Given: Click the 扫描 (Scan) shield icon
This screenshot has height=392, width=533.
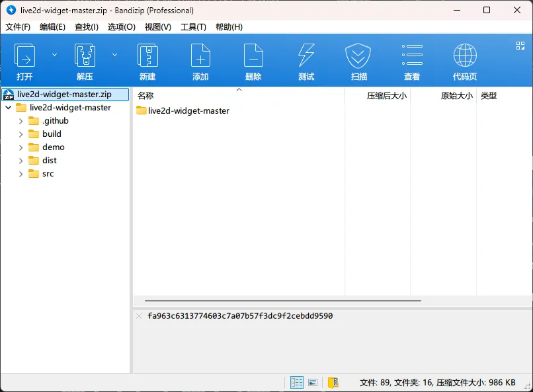Looking at the screenshot, I should (x=358, y=56).
